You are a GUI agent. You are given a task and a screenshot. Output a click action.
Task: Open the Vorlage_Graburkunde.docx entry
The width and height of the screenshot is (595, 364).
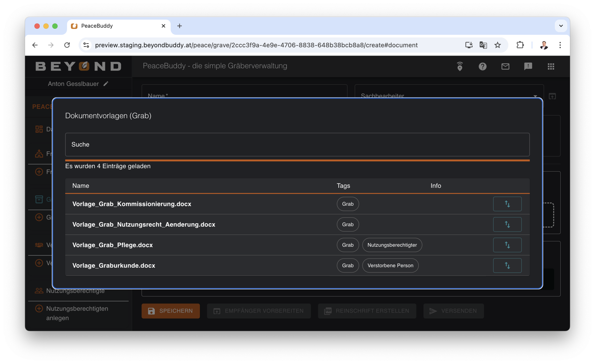click(x=114, y=265)
